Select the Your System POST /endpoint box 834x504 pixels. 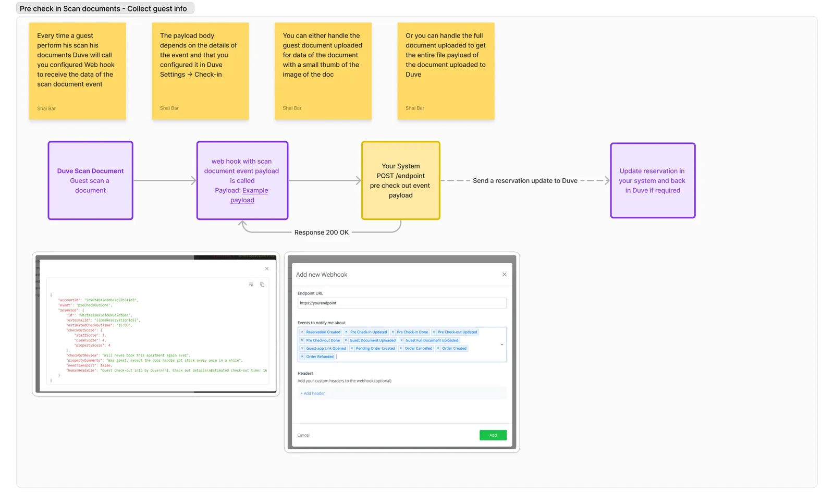point(401,180)
